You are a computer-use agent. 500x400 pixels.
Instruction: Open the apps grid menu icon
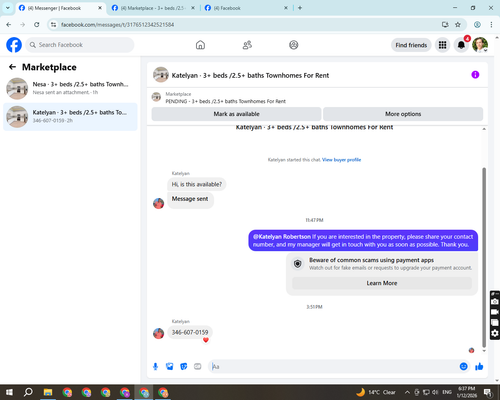pos(442,45)
